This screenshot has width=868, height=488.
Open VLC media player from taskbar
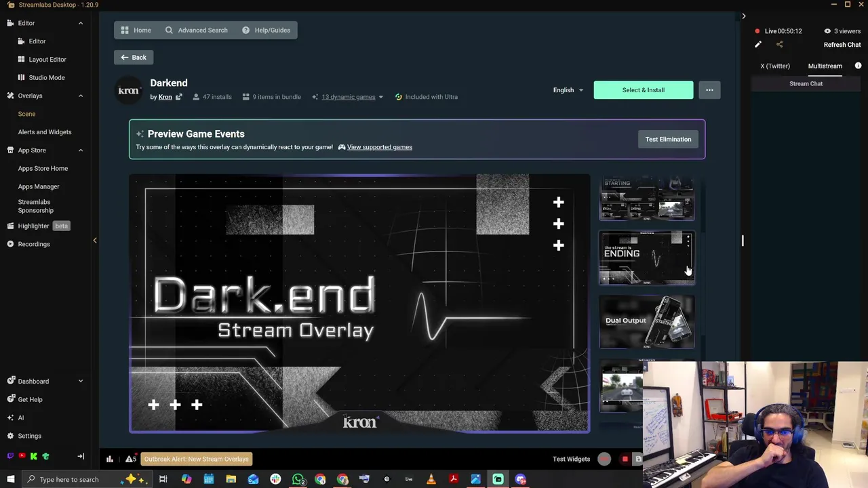click(x=431, y=479)
